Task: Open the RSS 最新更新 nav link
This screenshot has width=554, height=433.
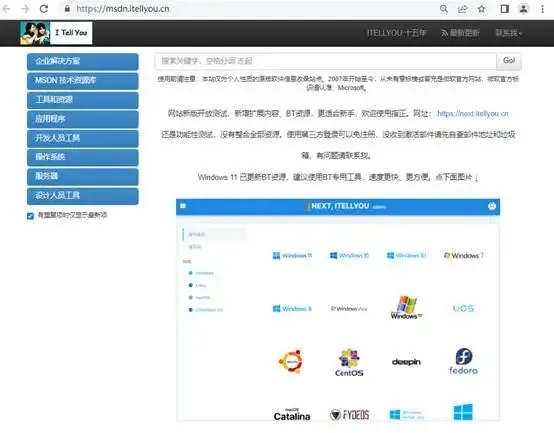Action: pos(460,33)
